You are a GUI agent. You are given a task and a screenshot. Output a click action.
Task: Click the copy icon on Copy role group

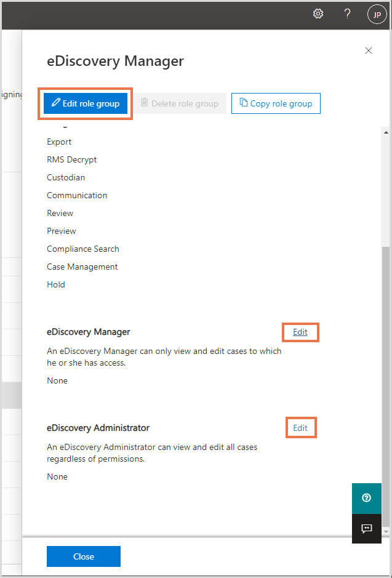[245, 103]
